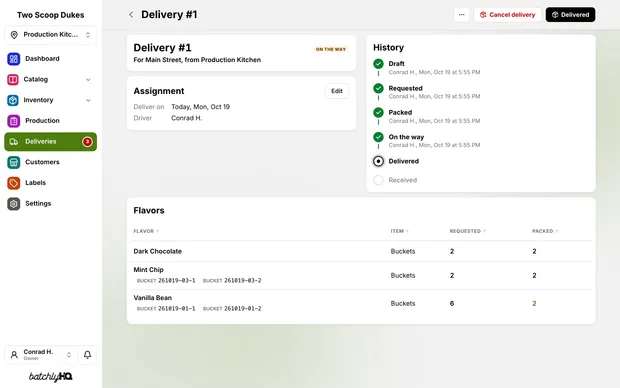Click the Production clipboard icon
The width and height of the screenshot is (620, 388).
(x=13, y=121)
